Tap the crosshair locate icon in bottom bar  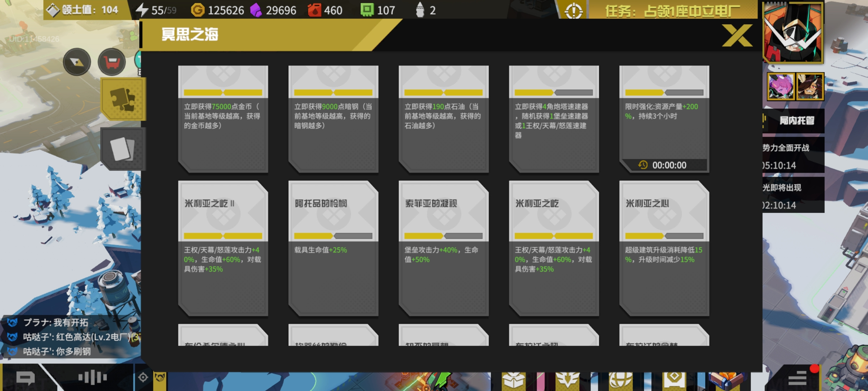pos(143,378)
